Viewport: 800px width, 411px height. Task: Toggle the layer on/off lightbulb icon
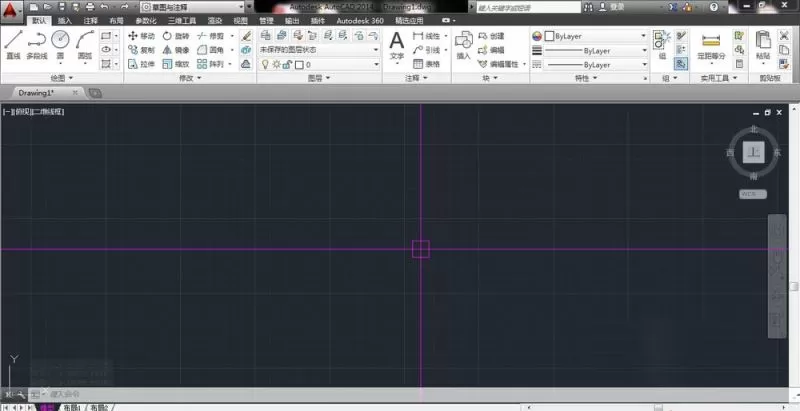[265, 65]
